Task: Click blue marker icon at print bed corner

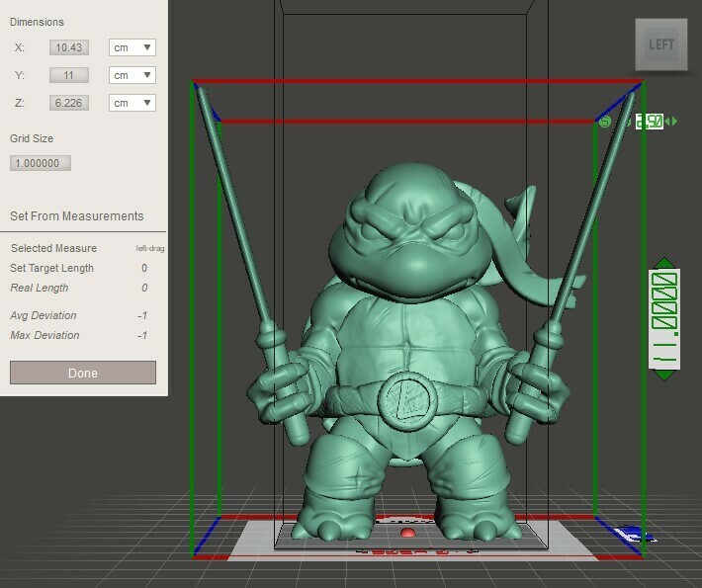Action: (631, 535)
